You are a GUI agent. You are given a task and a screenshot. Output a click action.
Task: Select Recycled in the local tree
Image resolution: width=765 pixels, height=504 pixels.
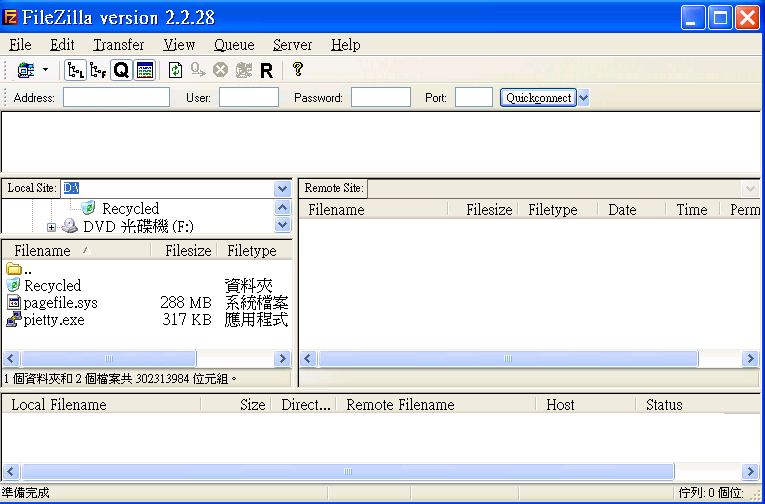point(130,209)
